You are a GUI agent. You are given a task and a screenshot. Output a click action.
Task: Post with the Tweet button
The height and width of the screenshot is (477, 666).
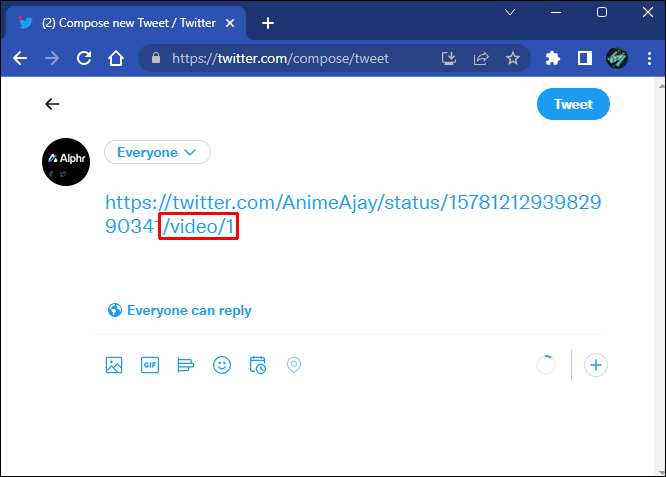point(573,104)
